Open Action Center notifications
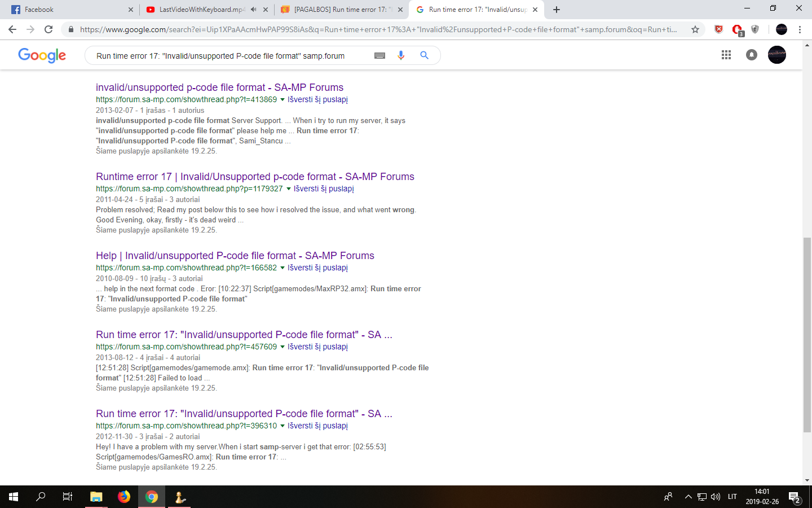The width and height of the screenshot is (812, 508). point(795,497)
